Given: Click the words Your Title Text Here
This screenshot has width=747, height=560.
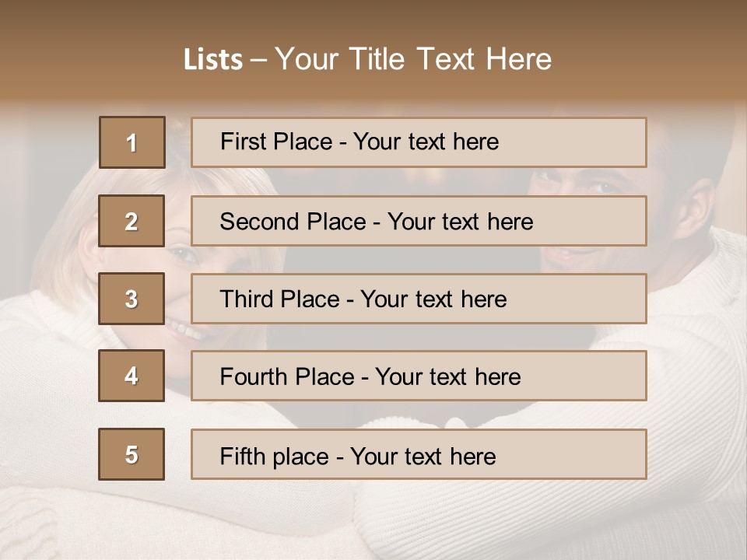Looking at the screenshot, I should point(413,59).
